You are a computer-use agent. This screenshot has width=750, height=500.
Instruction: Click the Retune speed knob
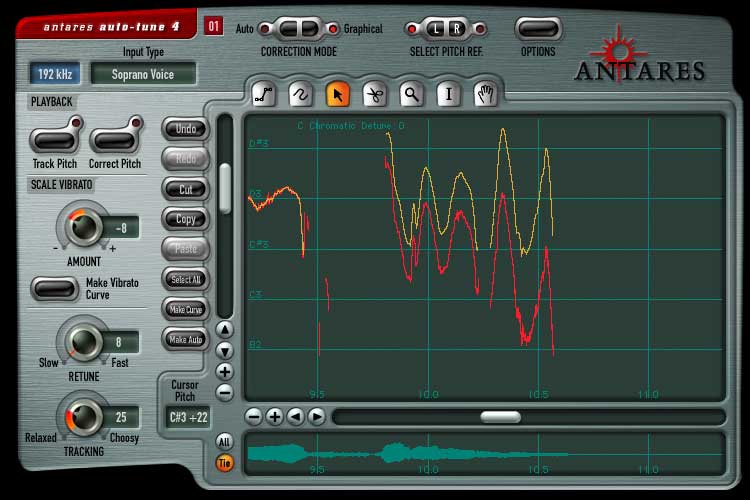[84, 341]
